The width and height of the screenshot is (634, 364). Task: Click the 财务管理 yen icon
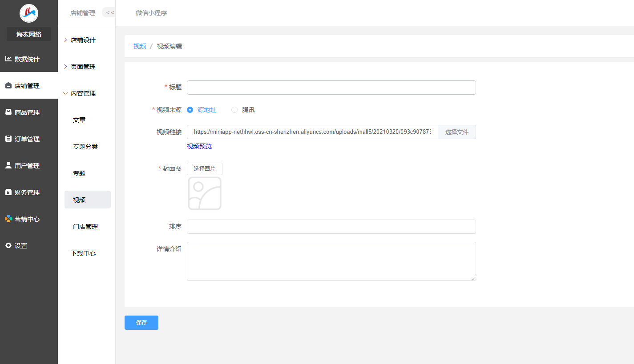coord(8,192)
